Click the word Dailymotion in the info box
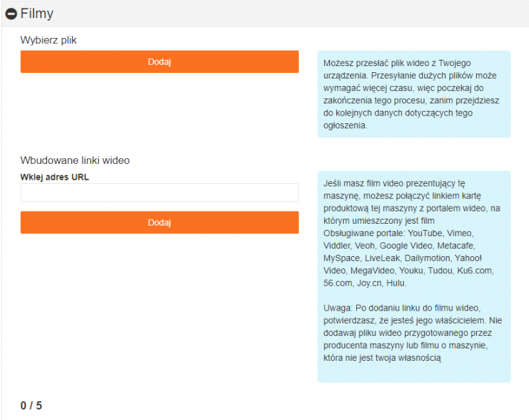Image resolution: width=529 pixels, height=420 pixels. pyautogui.click(x=428, y=258)
